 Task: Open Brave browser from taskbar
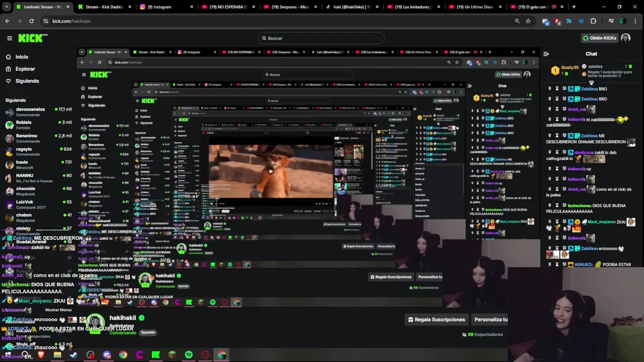click(41, 355)
